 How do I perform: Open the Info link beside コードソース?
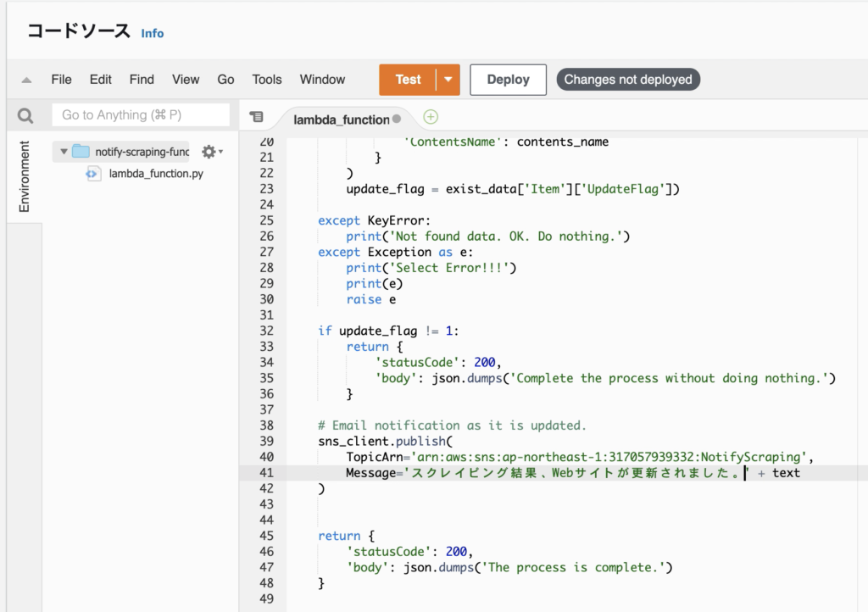[153, 34]
